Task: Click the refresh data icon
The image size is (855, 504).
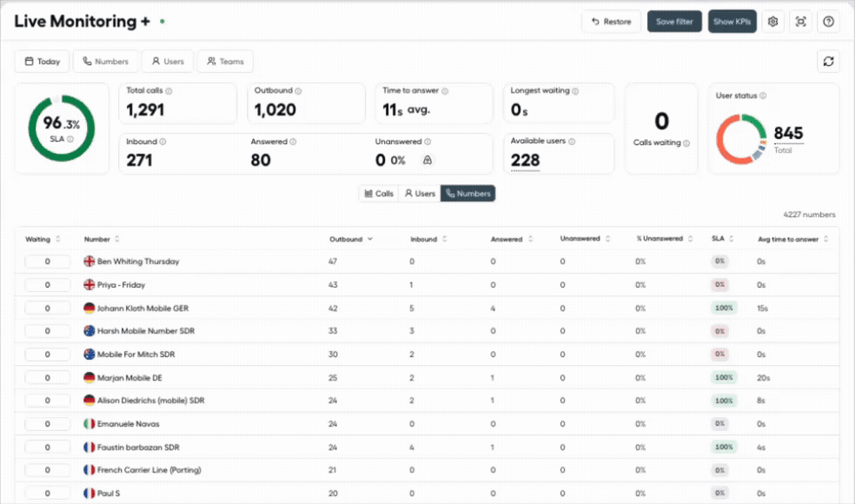Action: coord(828,61)
